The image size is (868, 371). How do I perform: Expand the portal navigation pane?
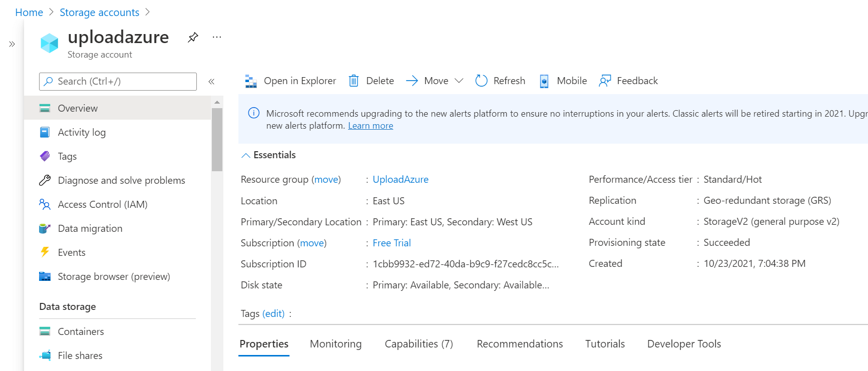tap(12, 44)
